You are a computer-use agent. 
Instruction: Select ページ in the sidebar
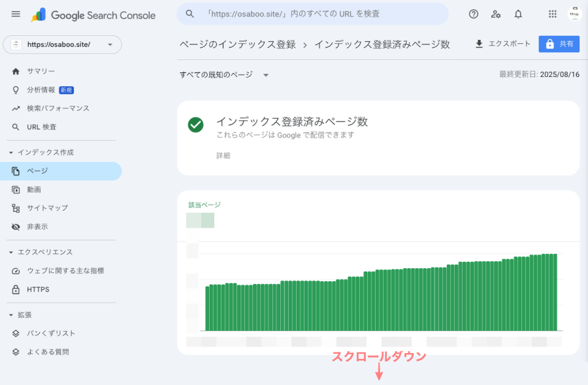61,171
